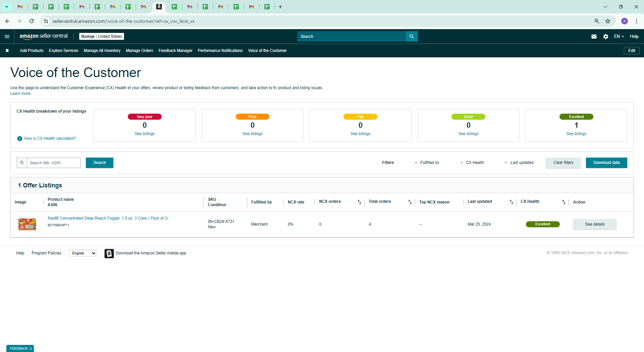Sort by Total orders column
Image resolution: width=644 pixels, height=352 pixels.
[410, 202]
